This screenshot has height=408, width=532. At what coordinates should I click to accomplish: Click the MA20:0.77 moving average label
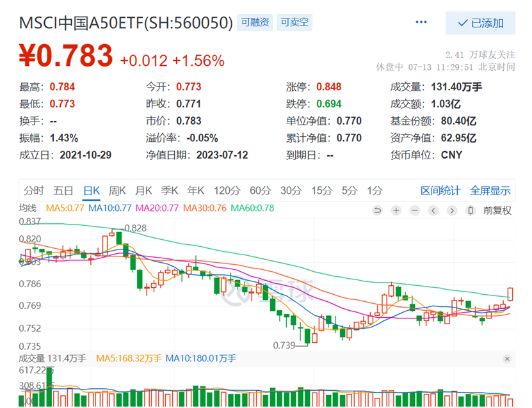pos(157,208)
